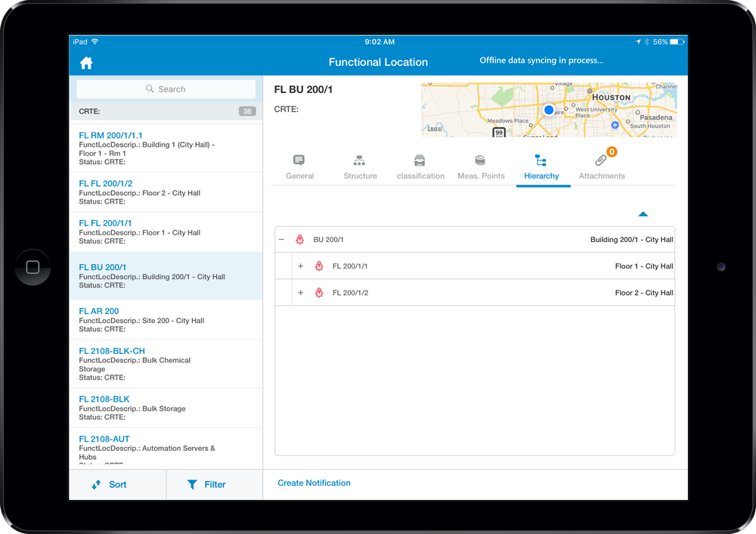The width and height of the screenshot is (756, 534).
Task: Expand the FL 200/1/1 node
Action: [300, 265]
